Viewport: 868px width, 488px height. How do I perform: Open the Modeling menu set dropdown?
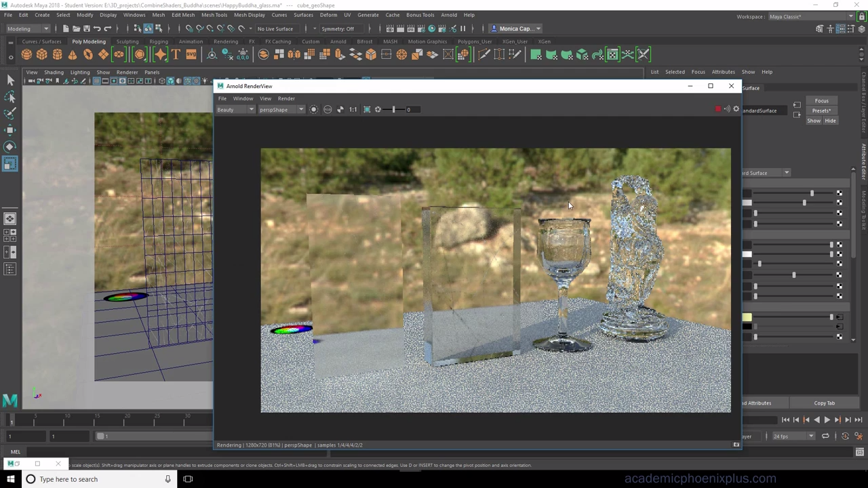point(27,28)
